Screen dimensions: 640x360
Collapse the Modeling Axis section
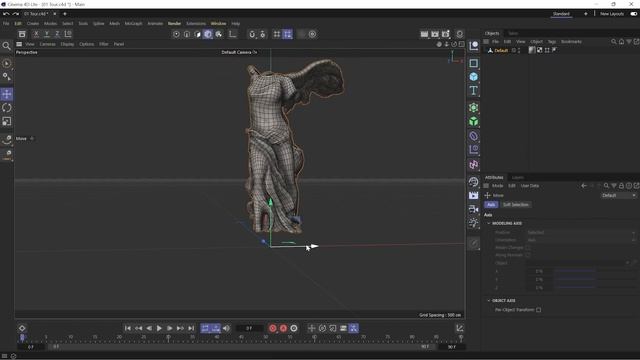489,223
